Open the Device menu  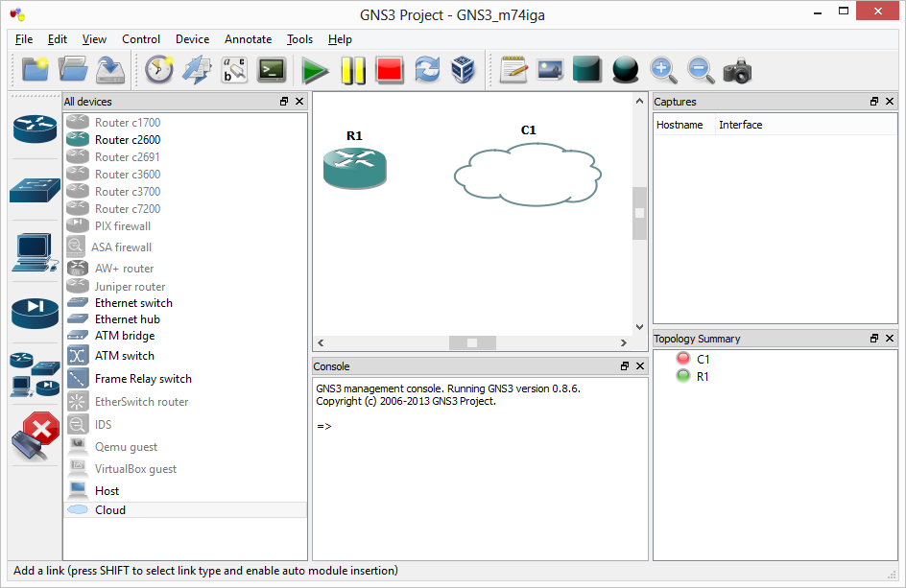192,39
